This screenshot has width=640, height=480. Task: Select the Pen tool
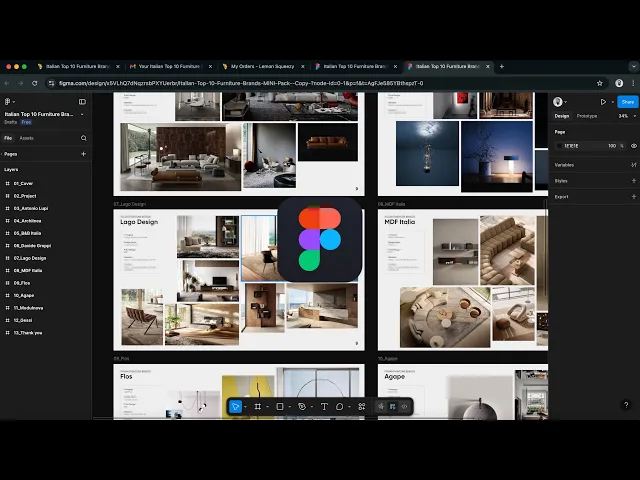[302, 407]
